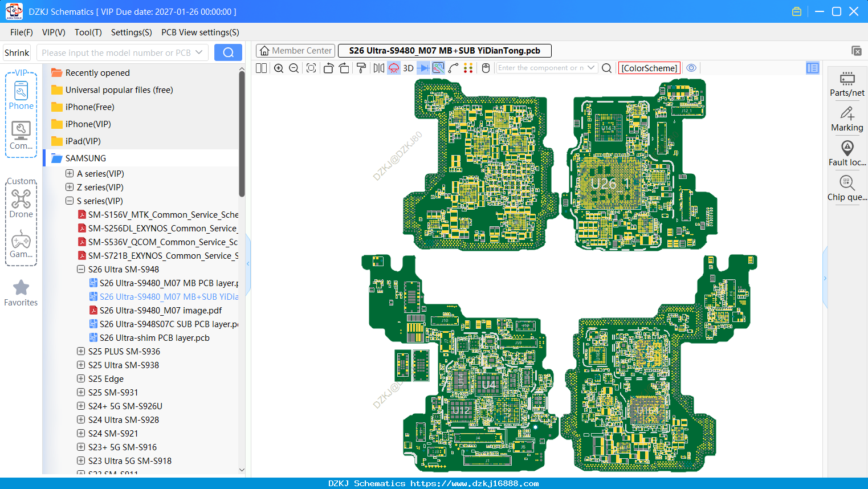Image resolution: width=868 pixels, height=489 pixels.
Task: Toggle the right side panel icon
Action: [x=813, y=68]
